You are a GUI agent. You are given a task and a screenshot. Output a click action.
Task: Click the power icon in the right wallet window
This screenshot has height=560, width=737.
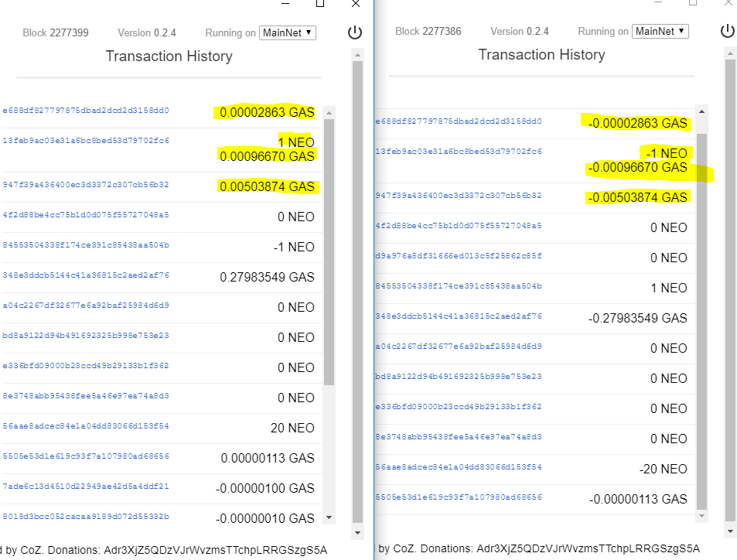coord(727,30)
